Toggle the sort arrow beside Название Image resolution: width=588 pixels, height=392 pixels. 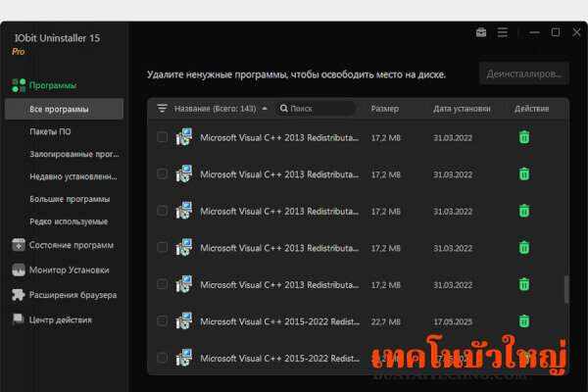(265, 109)
